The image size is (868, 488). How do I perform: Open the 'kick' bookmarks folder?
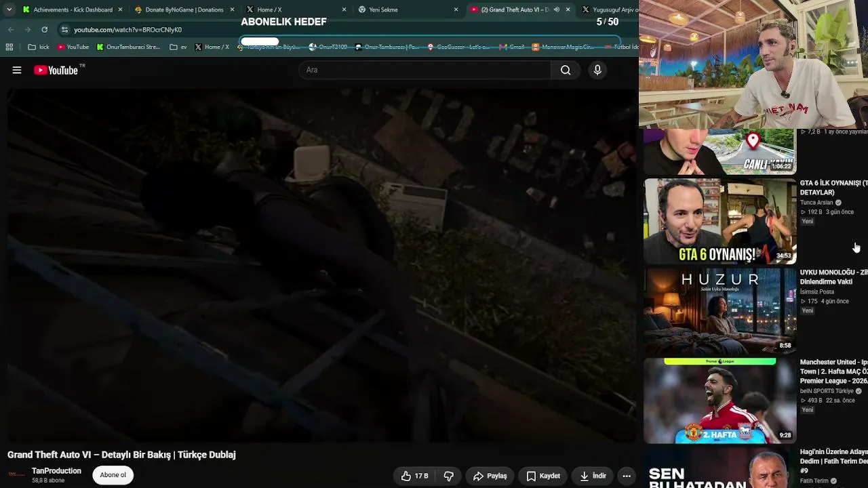pos(39,47)
